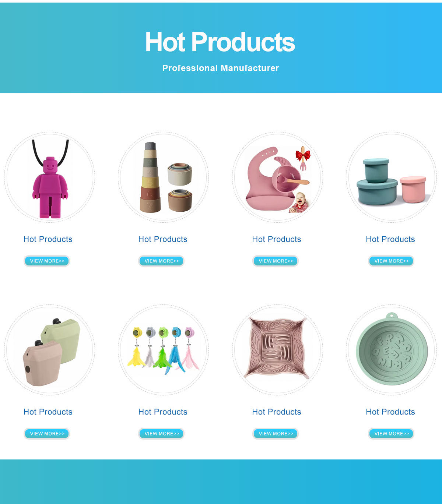Screen dimensions: 442x504
Task: Click VIEW MORE under the silicone pouches
Action: pos(47,434)
